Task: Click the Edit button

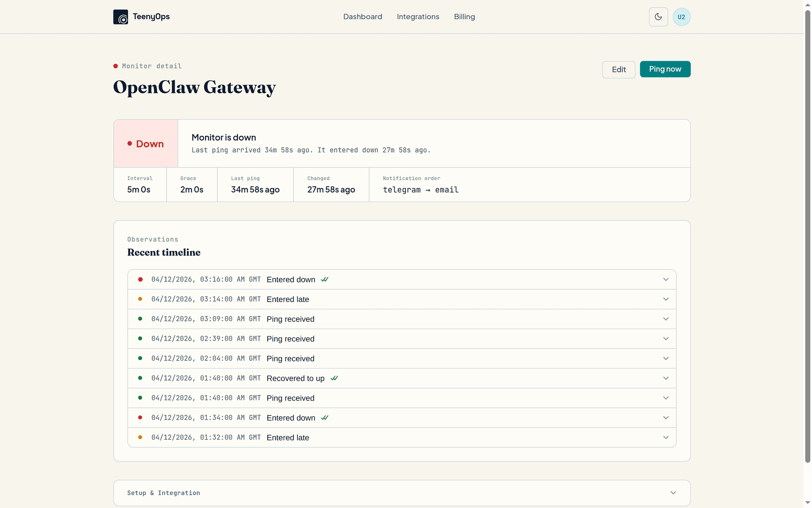Action: point(619,69)
